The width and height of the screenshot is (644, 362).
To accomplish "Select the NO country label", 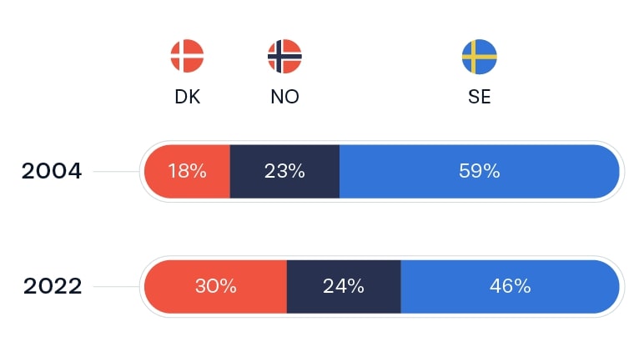I will coord(284,97).
